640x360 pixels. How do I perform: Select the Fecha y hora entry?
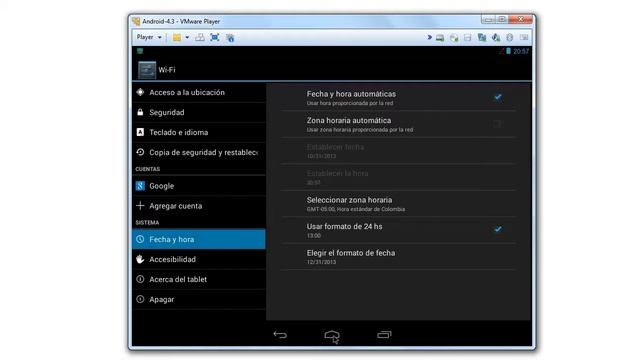(199, 239)
